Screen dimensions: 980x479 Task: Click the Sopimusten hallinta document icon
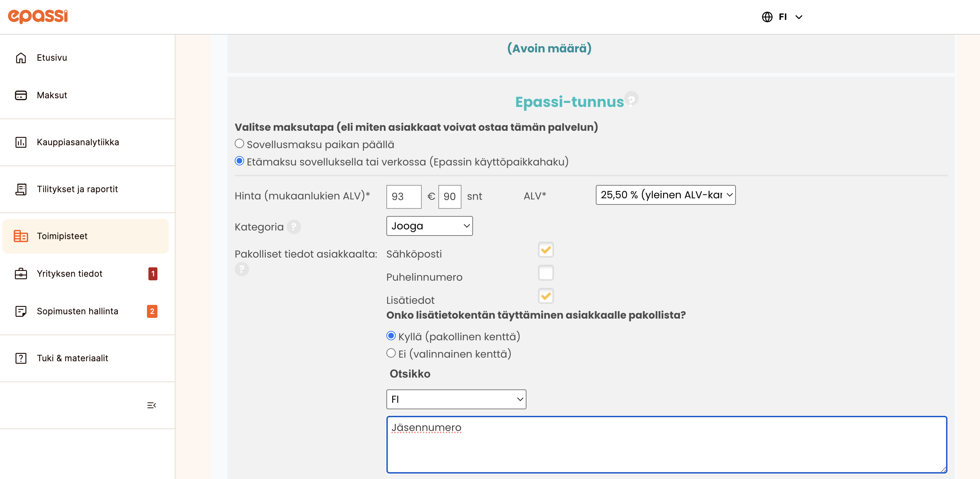(21, 311)
